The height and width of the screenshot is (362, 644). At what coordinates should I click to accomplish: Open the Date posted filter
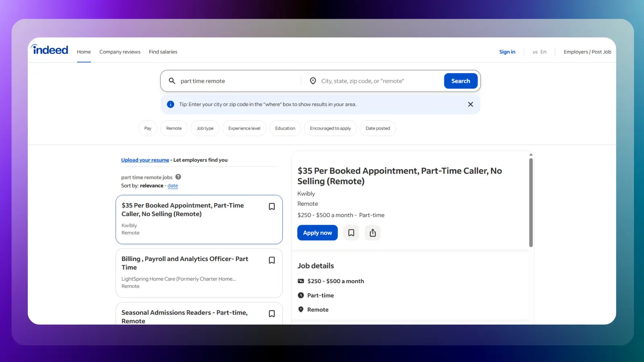(x=378, y=128)
